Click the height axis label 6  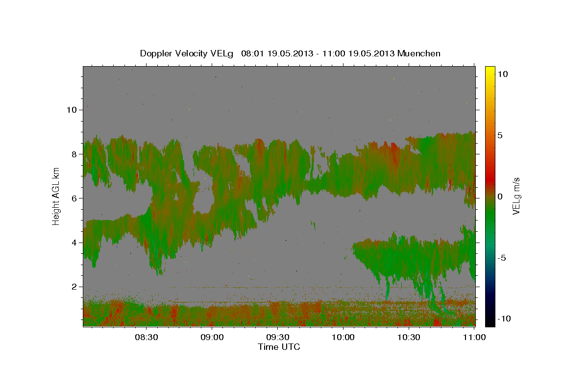coord(74,198)
